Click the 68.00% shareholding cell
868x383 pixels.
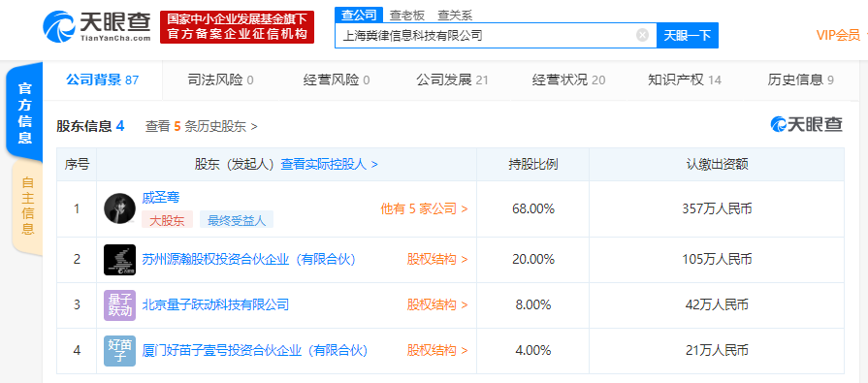533,209
